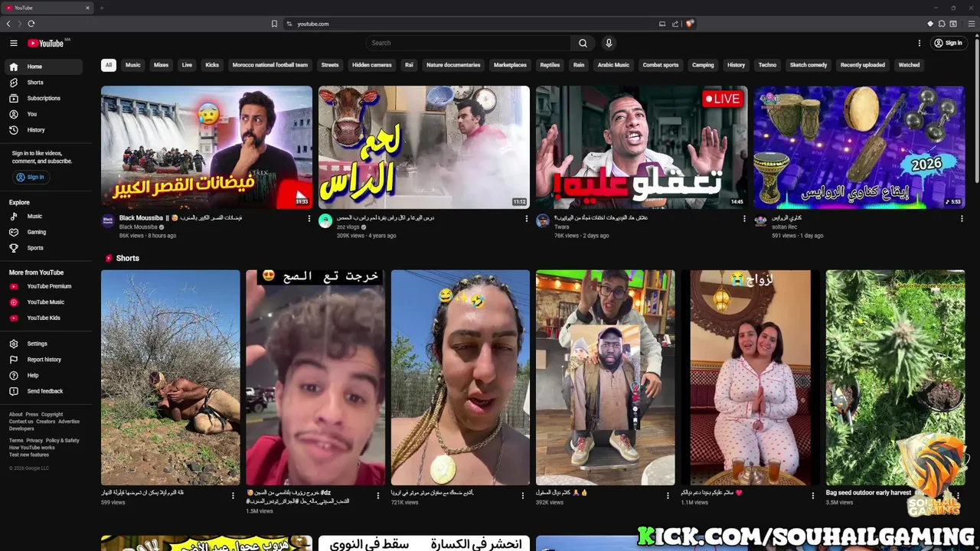
Task: Open Black Moussiba flood video thumbnail
Action: tap(207, 147)
